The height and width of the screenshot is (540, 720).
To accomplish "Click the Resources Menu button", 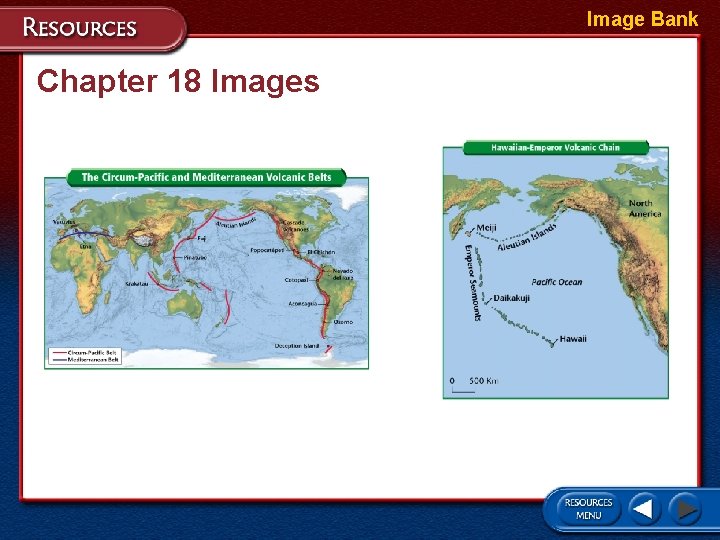I will pos(588,509).
